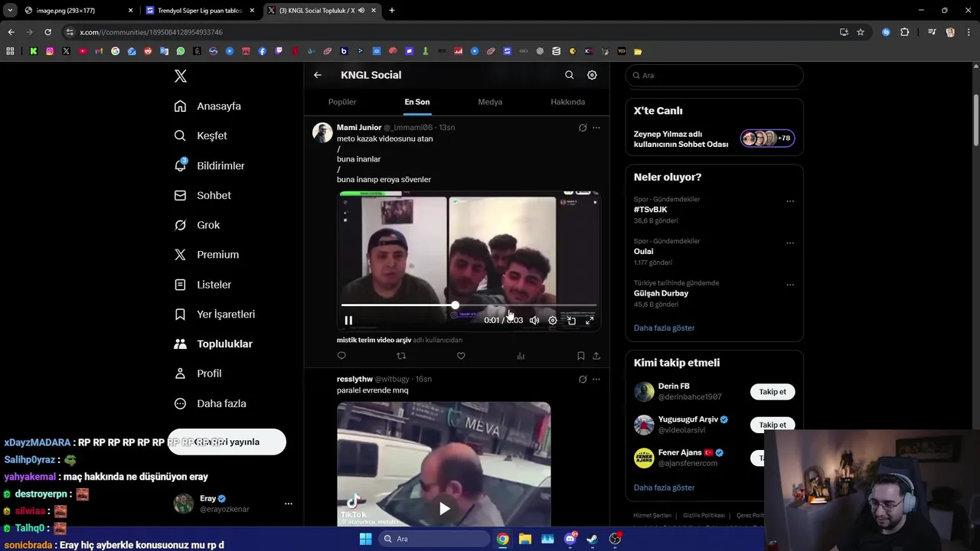Open Listeler in the sidebar
This screenshot has width=980, height=551.
pyautogui.click(x=202, y=285)
